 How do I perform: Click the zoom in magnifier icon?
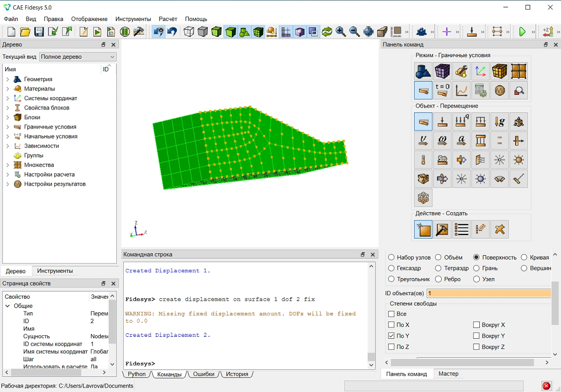tap(340, 32)
